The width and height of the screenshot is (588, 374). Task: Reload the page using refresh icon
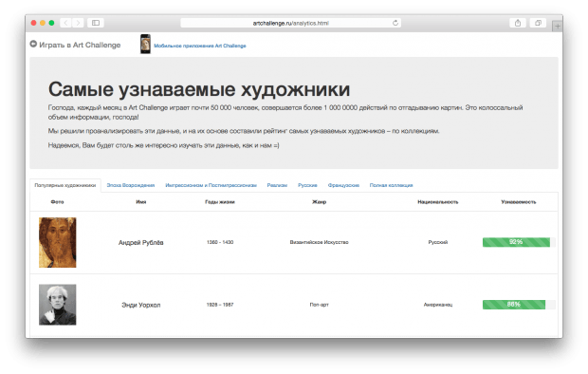(395, 23)
